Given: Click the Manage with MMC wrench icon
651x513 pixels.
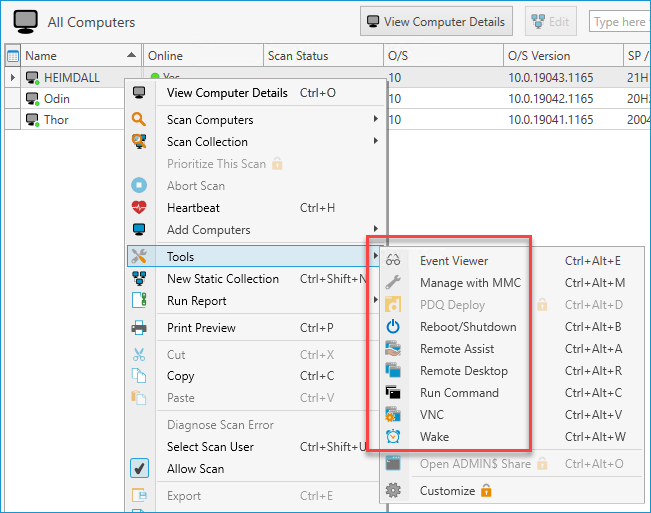Looking at the screenshot, I should (393, 282).
